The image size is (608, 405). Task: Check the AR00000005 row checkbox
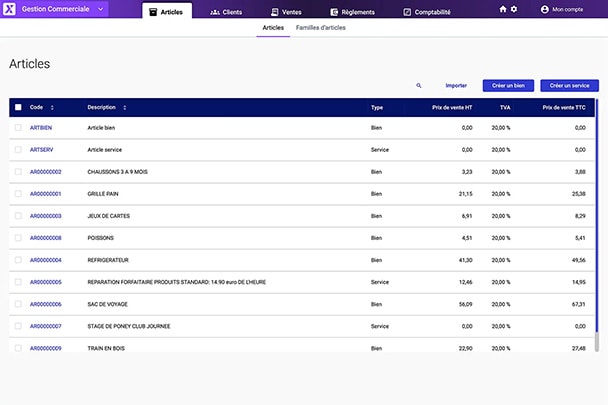tap(18, 282)
